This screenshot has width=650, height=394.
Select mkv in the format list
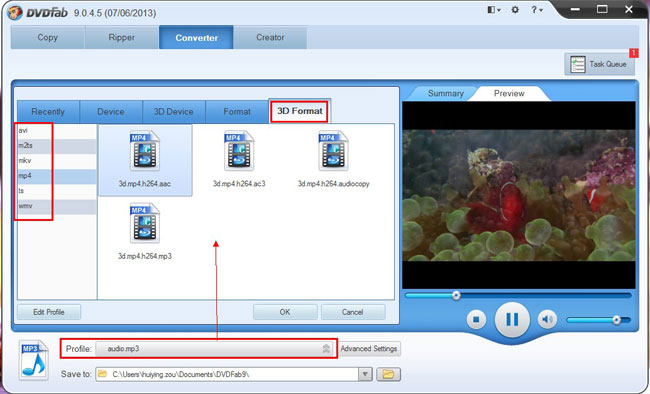(57, 161)
